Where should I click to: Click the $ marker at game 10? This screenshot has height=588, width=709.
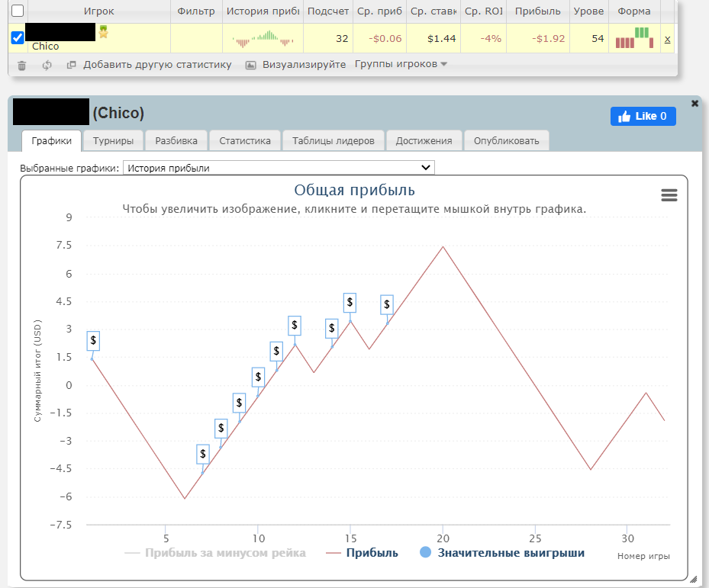click(258, 377)
